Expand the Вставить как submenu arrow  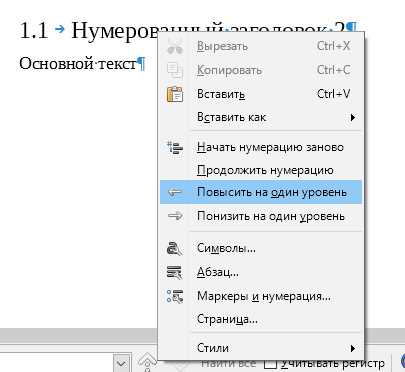coord(353,117)
